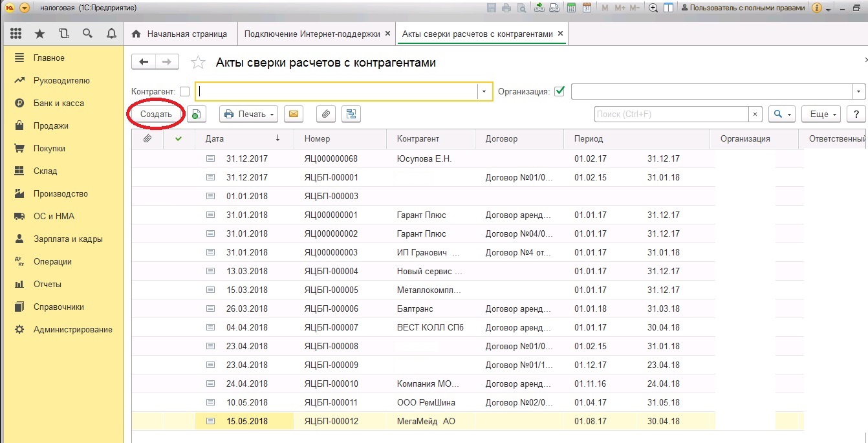Sort by the Дата column header
This screenshot has height=443, width=868.
coord(244,138)
